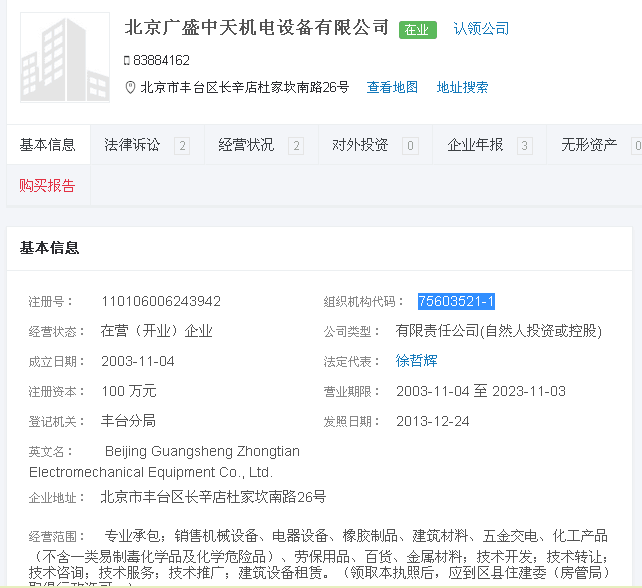Click the phone number 83884162
The height and width of the screenshot is (588, 642).
coord(161,60)
